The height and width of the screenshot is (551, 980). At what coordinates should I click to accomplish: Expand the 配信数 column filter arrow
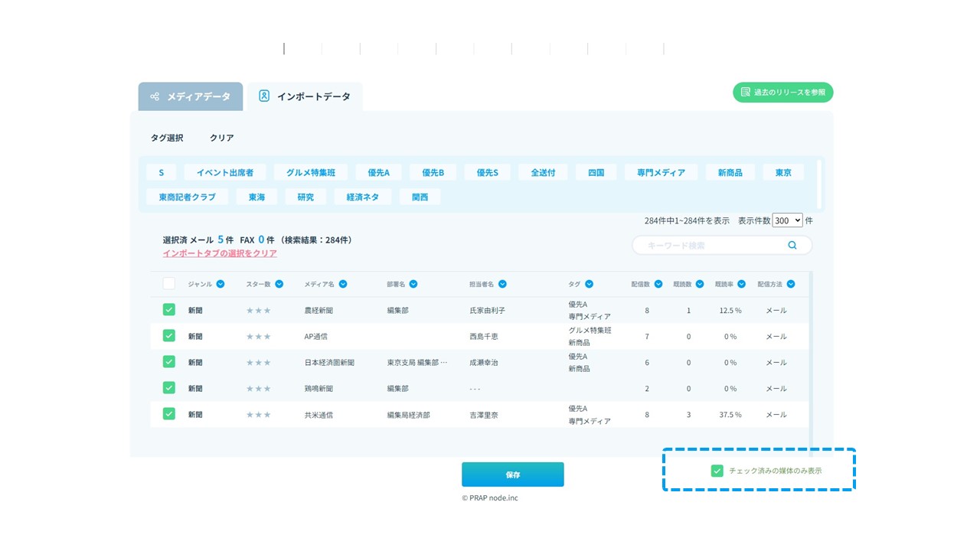[x=658, y=284]
